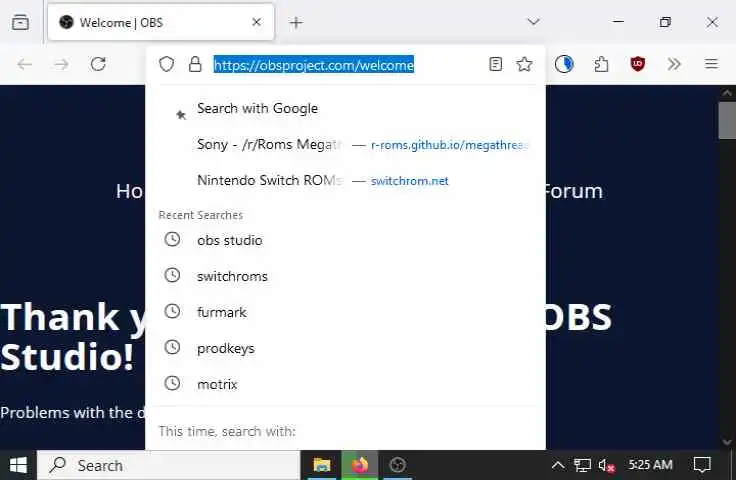The height and width of the screenshot is (480, 736).
Task: Select recent search obs studio
Action: 345,240
